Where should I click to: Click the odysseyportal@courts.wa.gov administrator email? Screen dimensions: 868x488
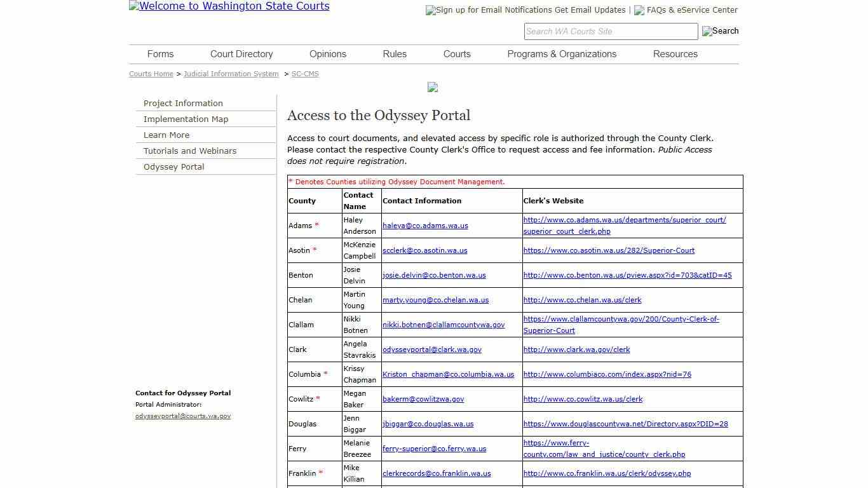pyautogui.click(x=183, y=416)
